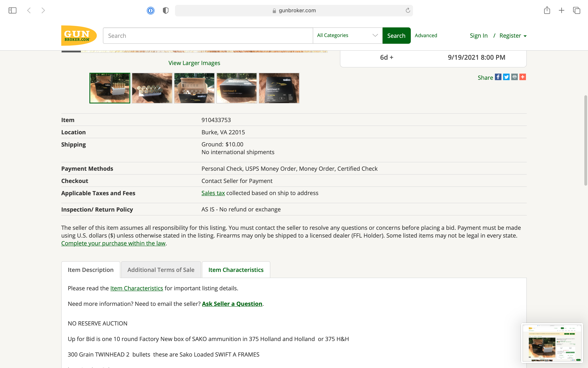Click the GunBroker.com logo
Image resolution: width=588 pixels, height=368 pixels.
click(79, 36)
